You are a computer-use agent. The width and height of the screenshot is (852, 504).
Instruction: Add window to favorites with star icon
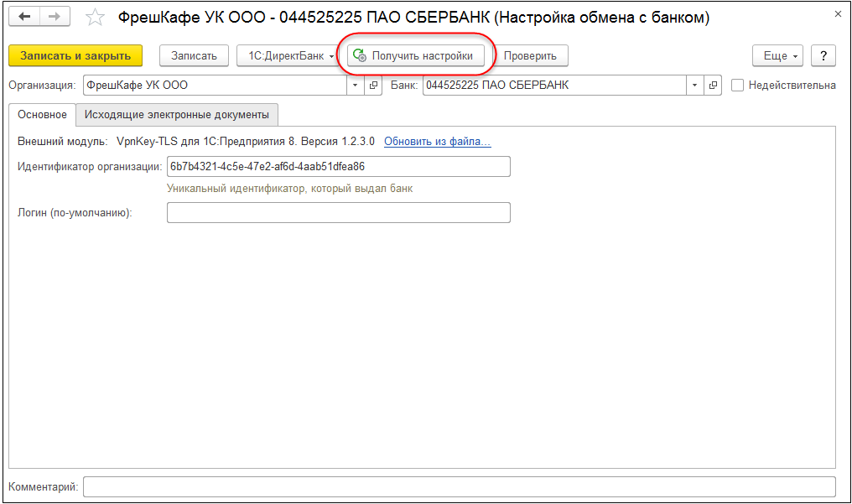point(96,18)
